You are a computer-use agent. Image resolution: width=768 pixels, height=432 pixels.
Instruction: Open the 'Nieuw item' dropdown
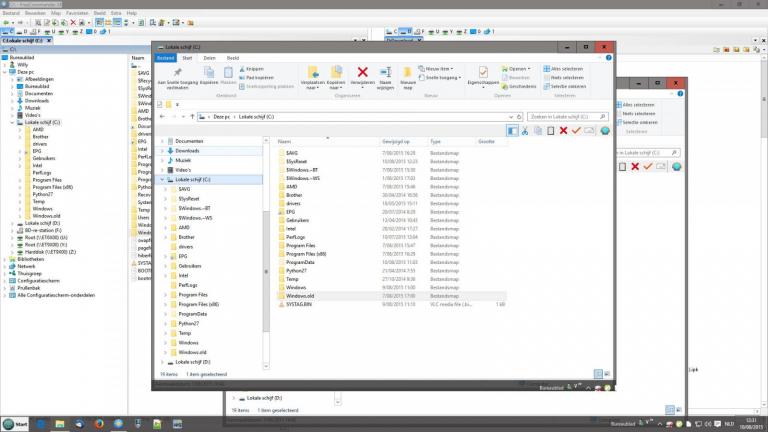click(x=438, y=69)
